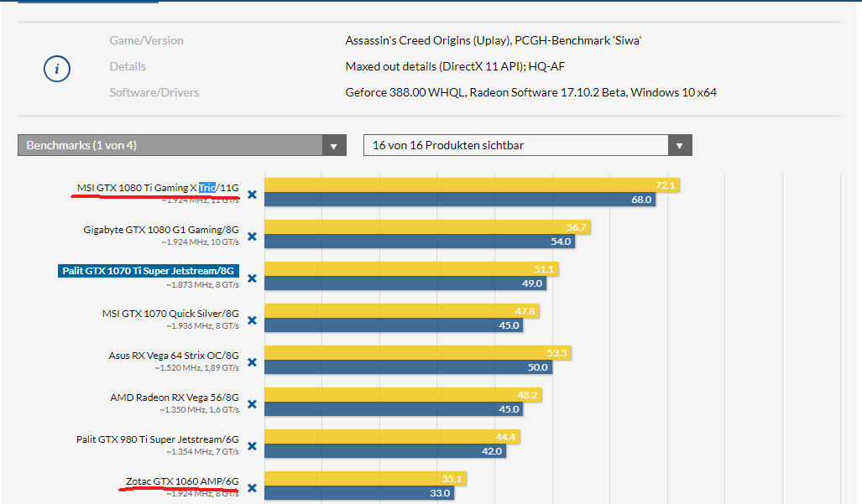Click the Gigabyte GTX 1080 G1 Gaming label
This screenshot has width=862, height=504.
(161, 230)
